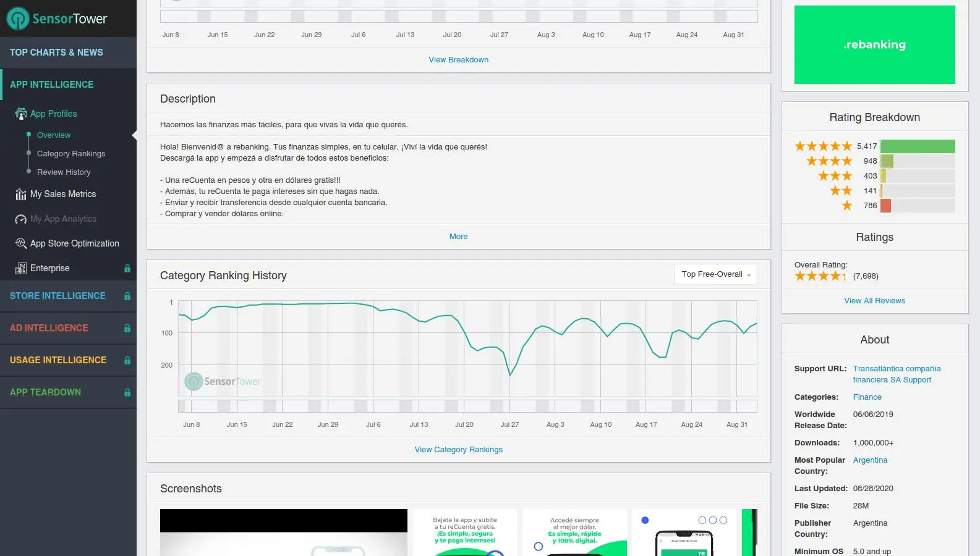The height and width of the screenshot is (556, 980).
Task: Open Top Charts & News section
Action: [68, 53]
